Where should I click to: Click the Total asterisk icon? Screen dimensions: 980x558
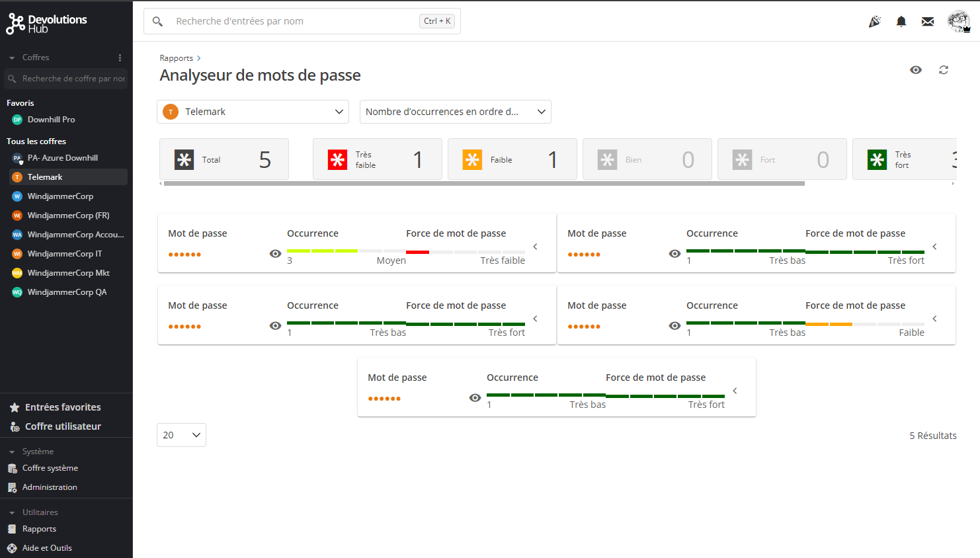184,159
